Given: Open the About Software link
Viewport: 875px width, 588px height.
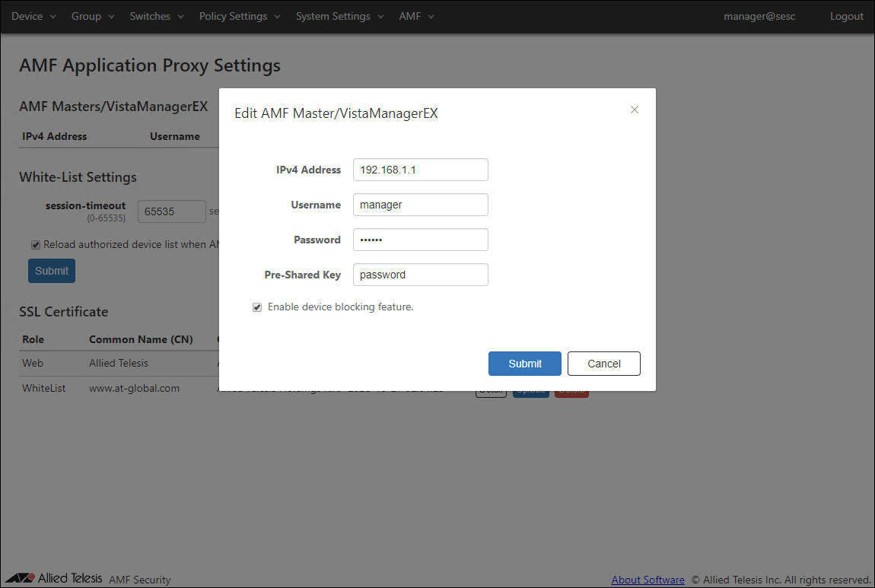Looking at the screenshot, I should (647, 580).
